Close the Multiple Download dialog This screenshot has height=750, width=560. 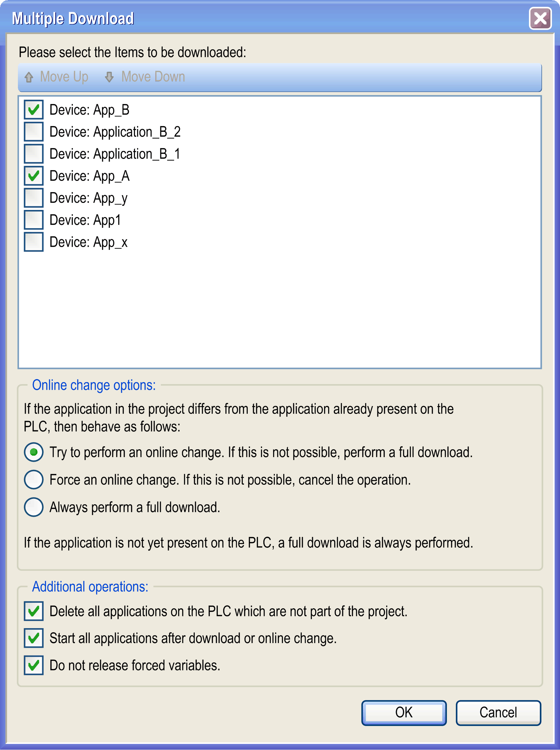pos(540,19)
